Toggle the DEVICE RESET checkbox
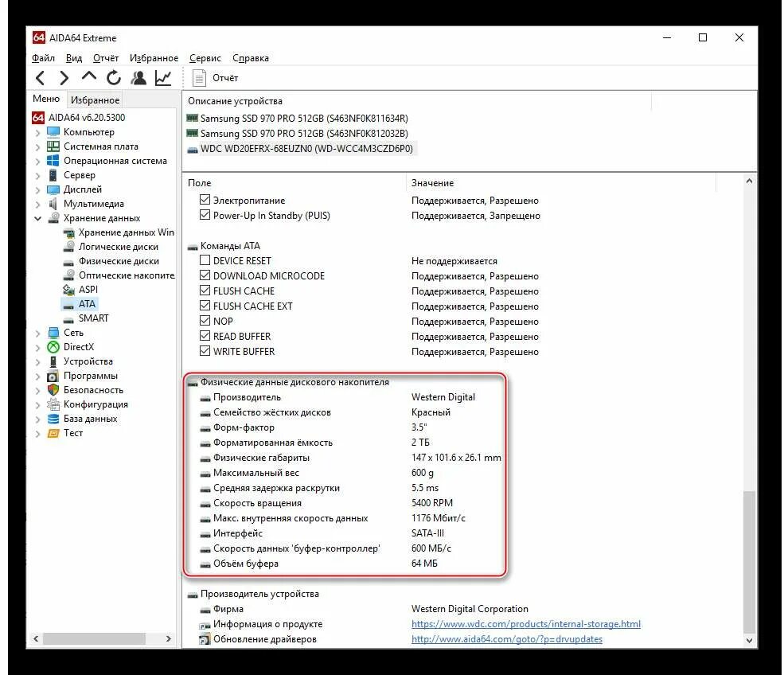 [x=205, y=260]
